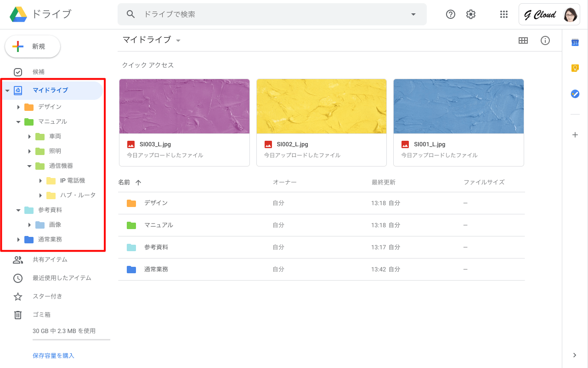Open Google Calendar side panel icon

[x=575, y=42]
